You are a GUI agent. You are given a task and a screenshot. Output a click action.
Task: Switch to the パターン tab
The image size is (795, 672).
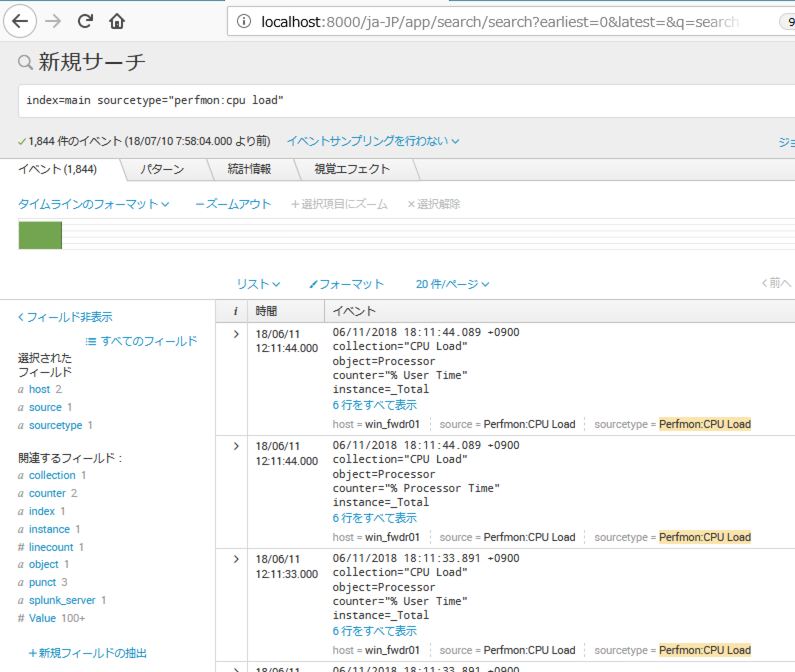162,169
